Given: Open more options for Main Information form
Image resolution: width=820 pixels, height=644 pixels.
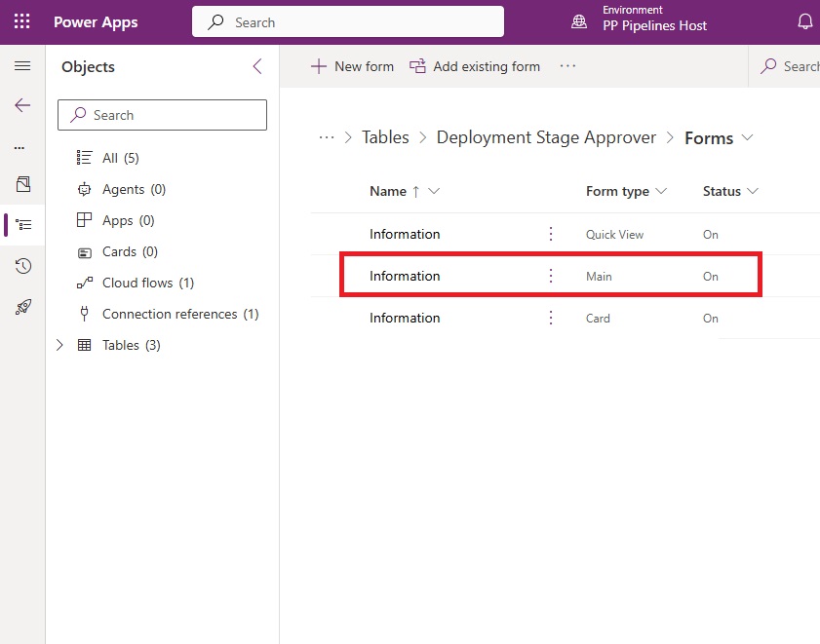Looking at the screenshot, I should click(x=551, y=276).
